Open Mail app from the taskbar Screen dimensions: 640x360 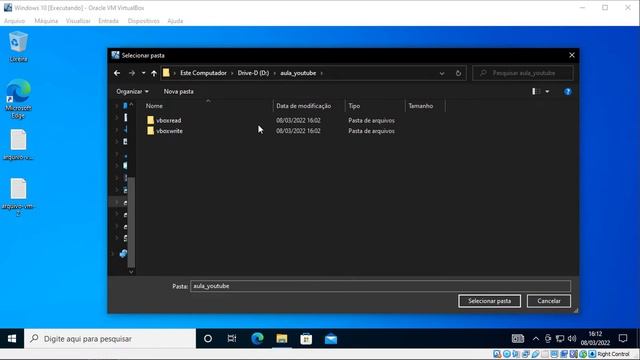(331, 339)
